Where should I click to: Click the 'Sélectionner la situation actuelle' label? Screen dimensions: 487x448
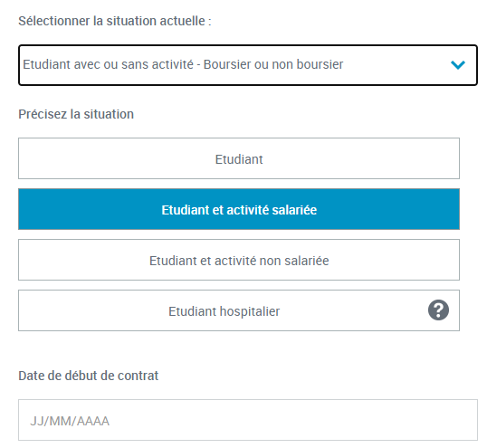coord(115,21)
